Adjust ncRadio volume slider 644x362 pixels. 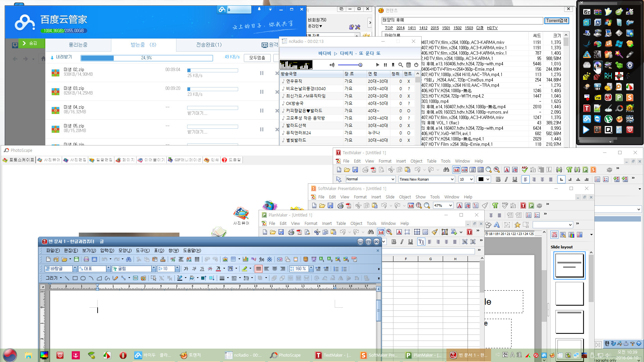[x=350, y=65]
